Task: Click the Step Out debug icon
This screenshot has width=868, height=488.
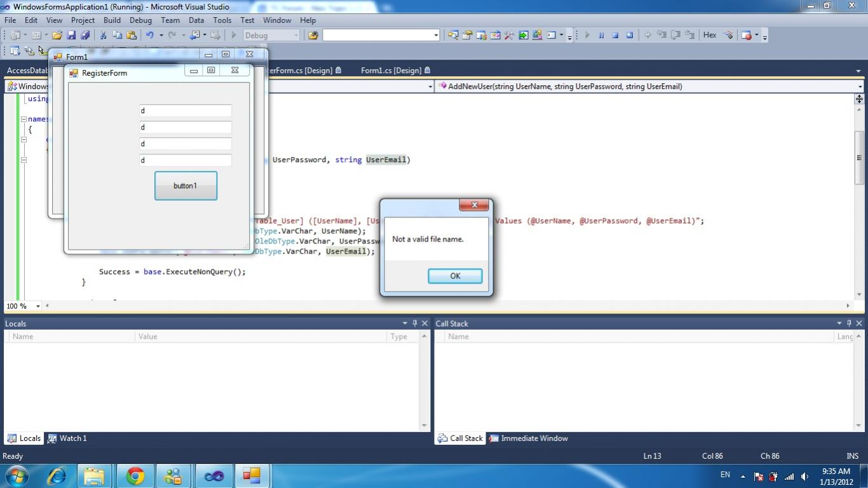Action: click(690, 36)
